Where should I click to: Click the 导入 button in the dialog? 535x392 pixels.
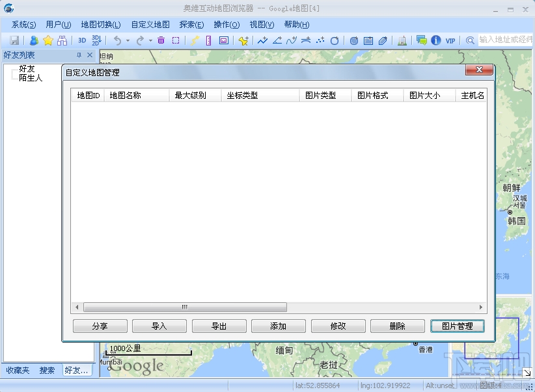point(159,326)
